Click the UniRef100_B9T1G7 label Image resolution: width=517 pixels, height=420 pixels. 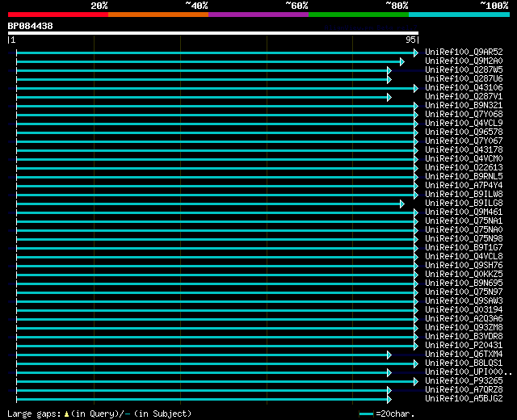[x=464, y=248]
